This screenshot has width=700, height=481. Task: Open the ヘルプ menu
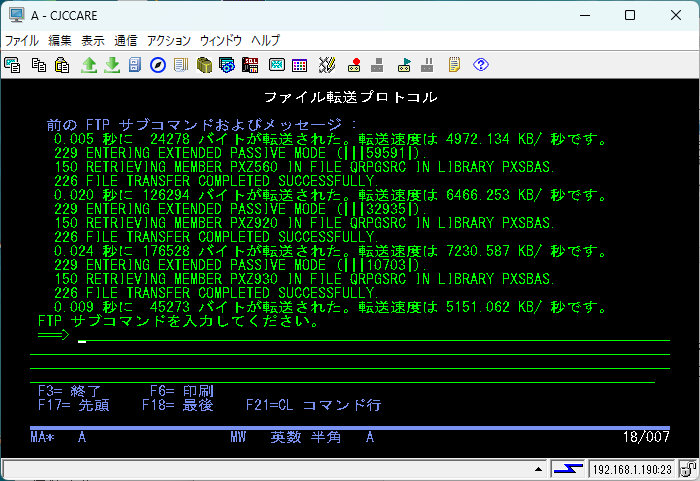266,41
